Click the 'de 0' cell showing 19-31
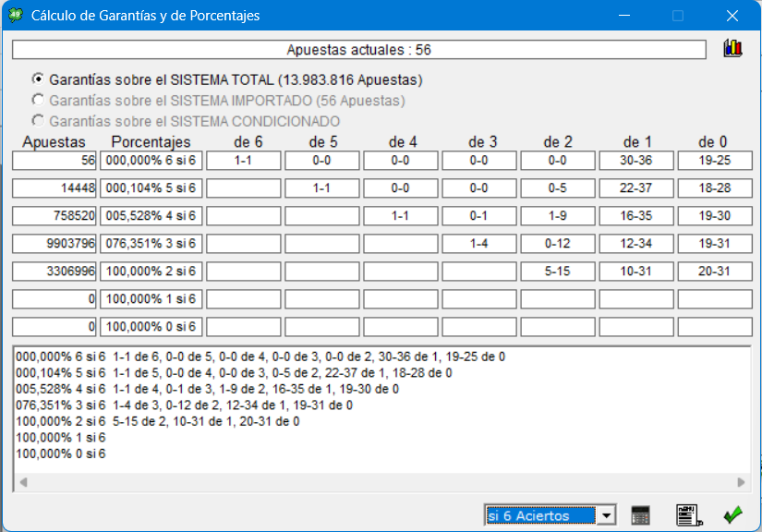The image size is (762, 532). (x=715, y=244)
